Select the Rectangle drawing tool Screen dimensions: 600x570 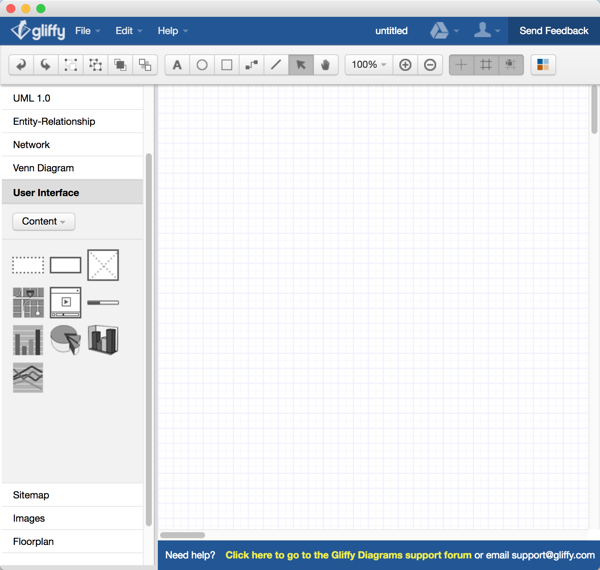[x=227, y=65]
